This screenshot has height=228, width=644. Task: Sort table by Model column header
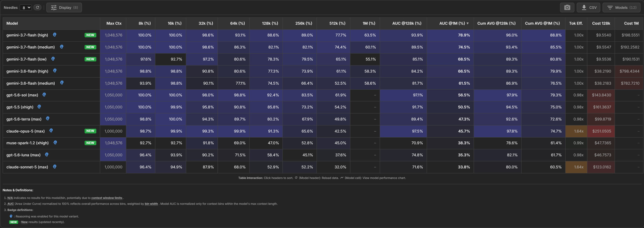tap(12, 23)
